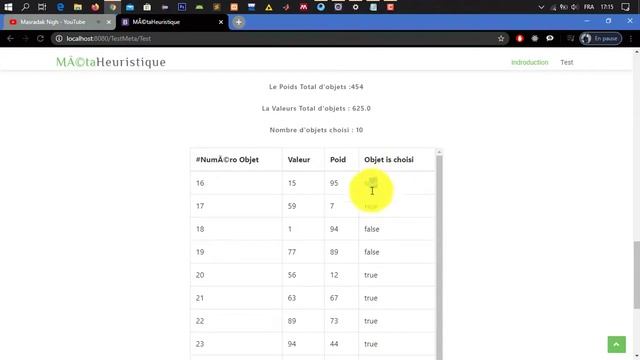Click the green back-to-top button

coord(616,344)
